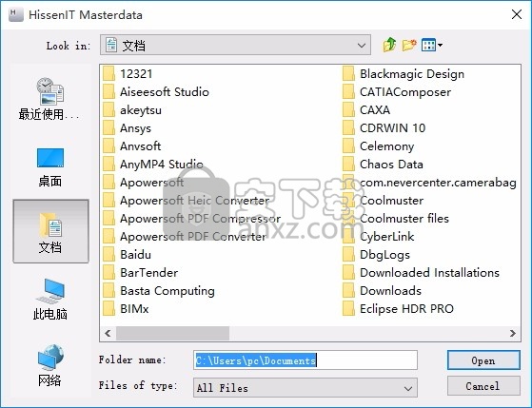Select the CAXA folder icon

pos(348,110)
